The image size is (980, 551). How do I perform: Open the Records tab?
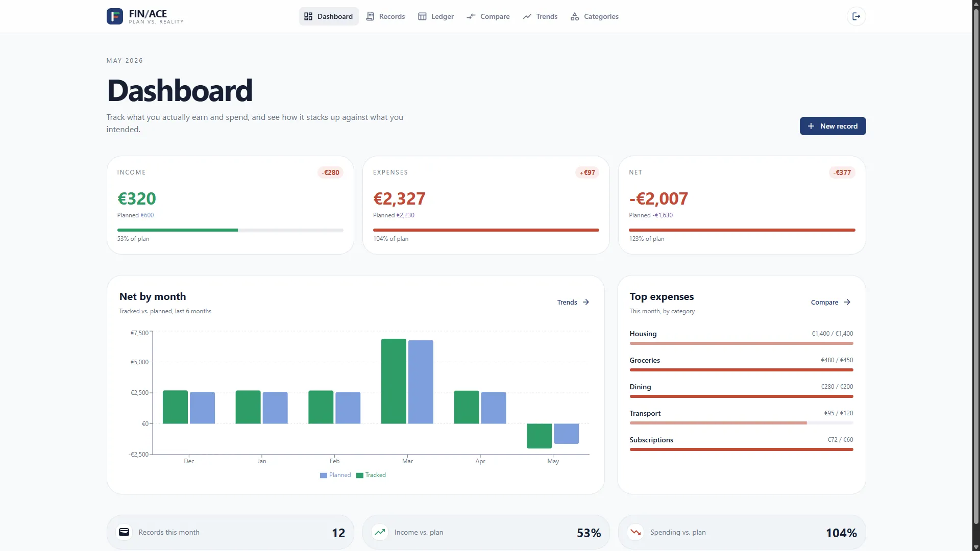(x=386, y=16)
